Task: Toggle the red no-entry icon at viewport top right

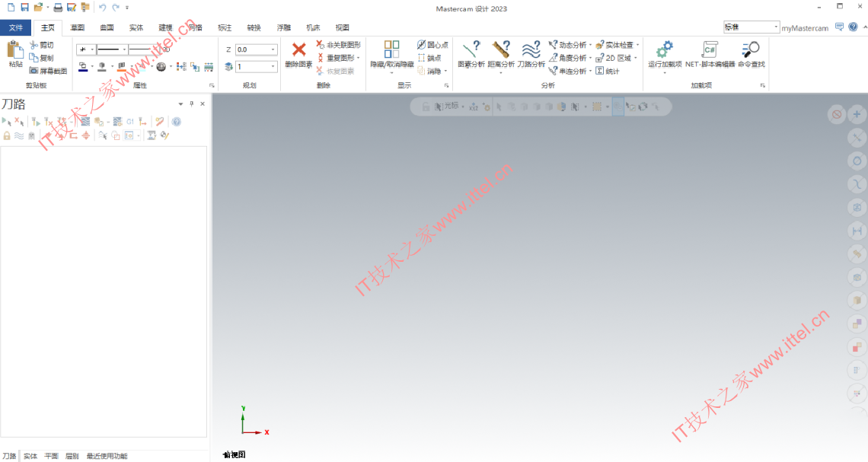Action: tap(837, 114)
